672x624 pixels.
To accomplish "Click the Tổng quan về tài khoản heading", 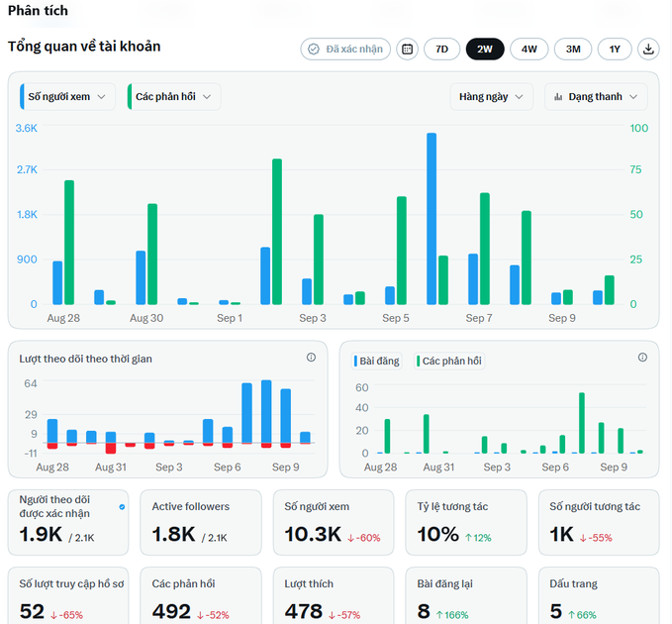I will click(x=84, y=47).
